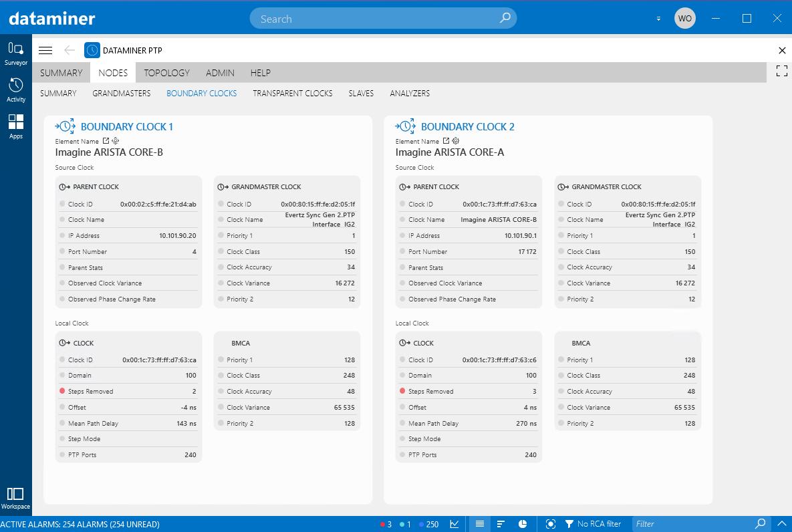792x532 pixels.
Task: Click the search magnifier icon in header
Action: [x=505, y=18]
